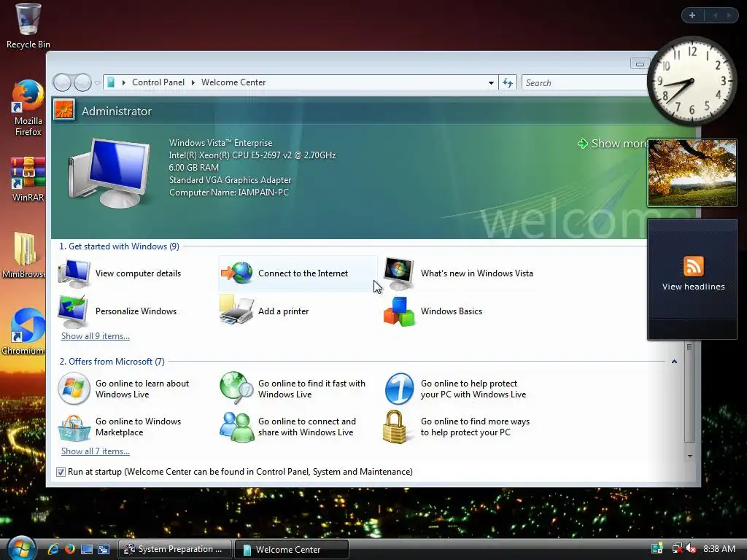
Task: Click the Windows Vista Enterprise text
Action: pos(220,143)
